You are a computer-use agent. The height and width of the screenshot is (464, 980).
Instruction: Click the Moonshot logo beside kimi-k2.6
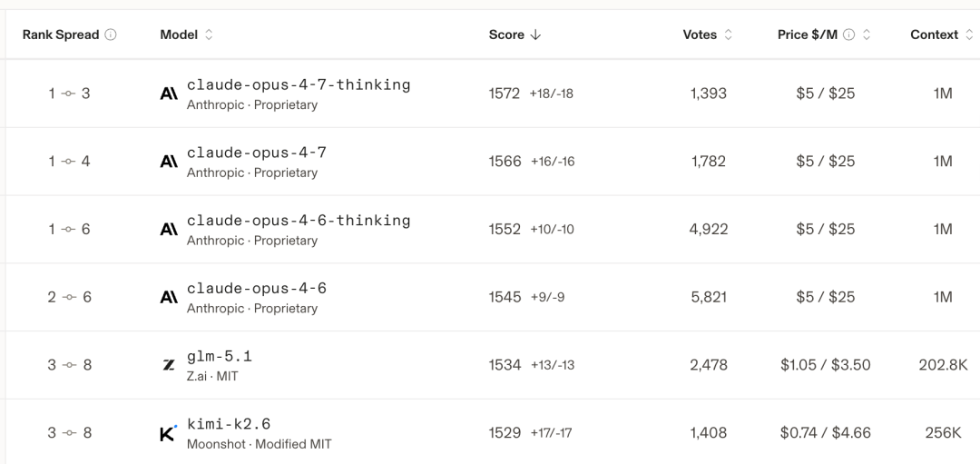[169, 433]
